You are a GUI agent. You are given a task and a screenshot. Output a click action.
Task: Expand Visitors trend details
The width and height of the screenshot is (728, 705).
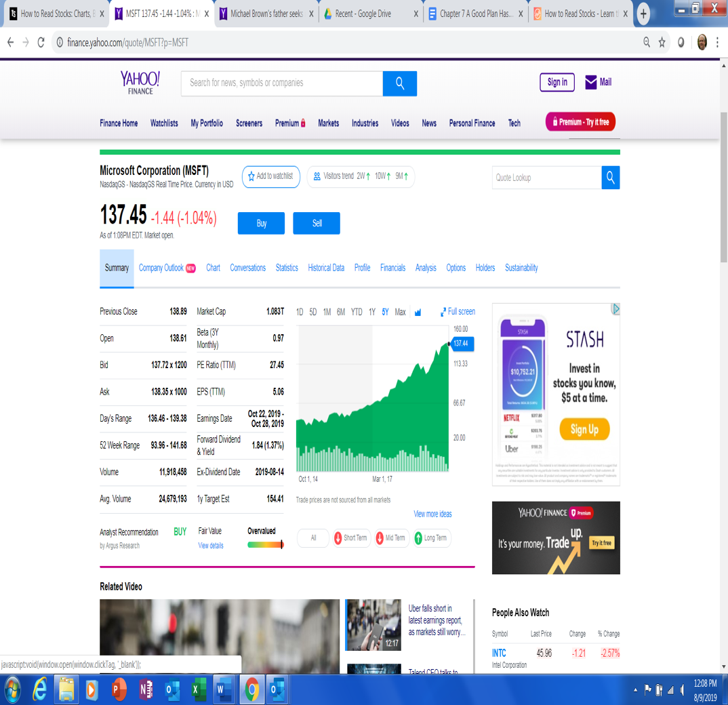(361, 176)
